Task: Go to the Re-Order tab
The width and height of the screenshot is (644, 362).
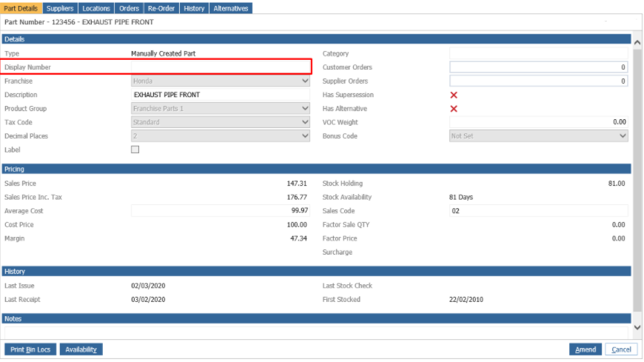Action: click(x=161, y=8)
